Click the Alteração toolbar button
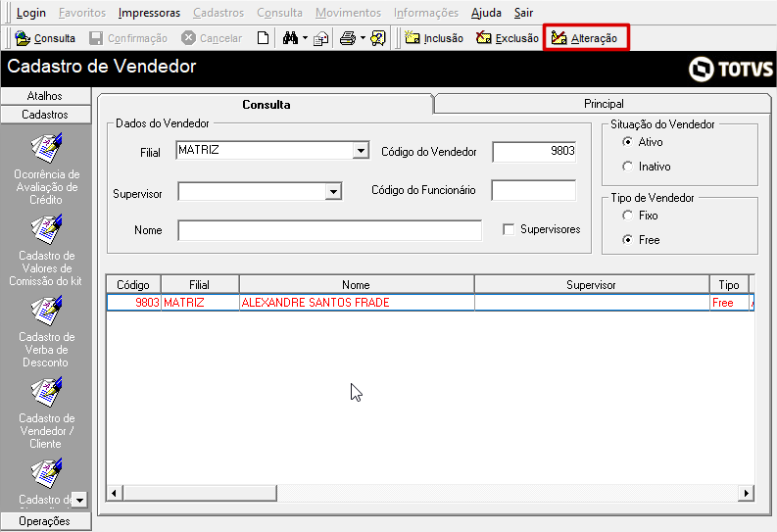This screenshot has height=532, width=777. point(585,38)
